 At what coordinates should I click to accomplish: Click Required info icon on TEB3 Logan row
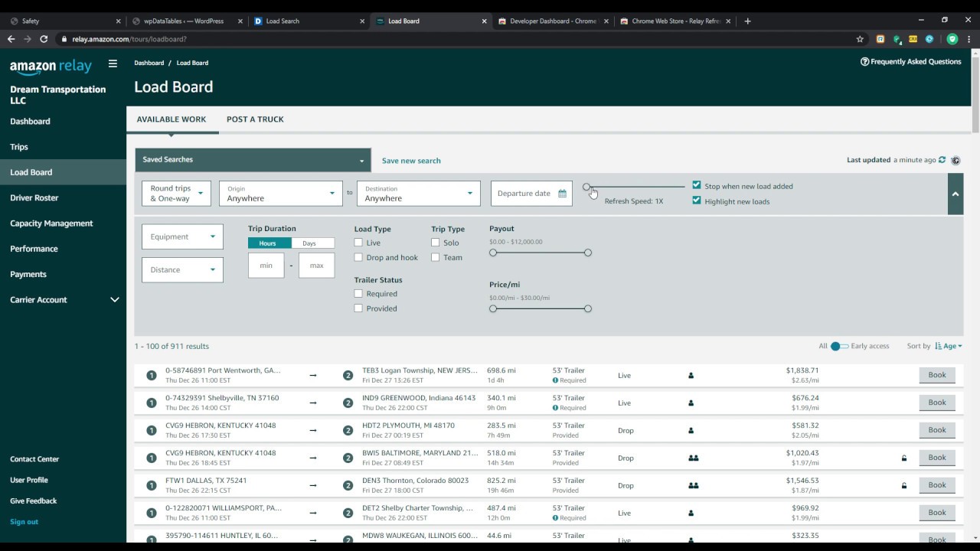pyautogui.click(x=555, y=380)
